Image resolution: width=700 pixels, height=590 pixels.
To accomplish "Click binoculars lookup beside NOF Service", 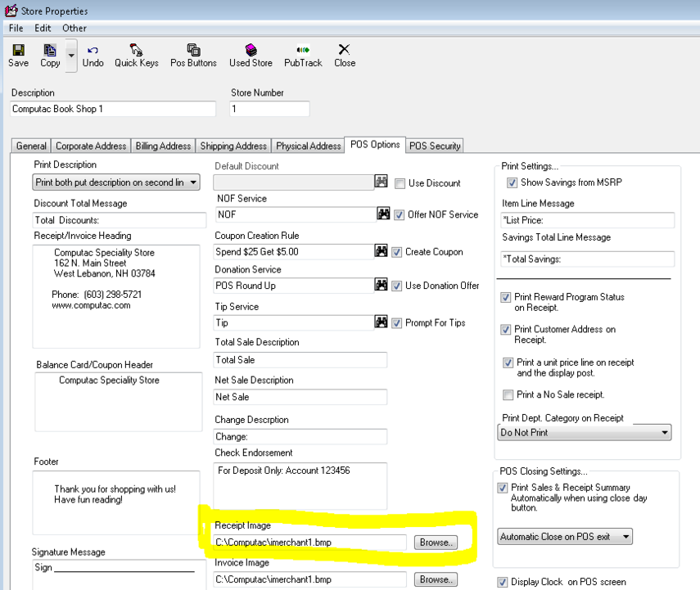I will tap(383, 214).
